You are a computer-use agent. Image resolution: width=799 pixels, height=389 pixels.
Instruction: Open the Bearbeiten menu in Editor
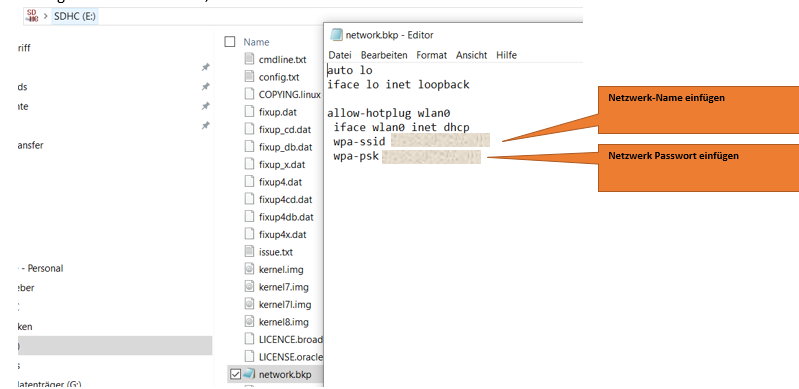click(x=384, y=55)
